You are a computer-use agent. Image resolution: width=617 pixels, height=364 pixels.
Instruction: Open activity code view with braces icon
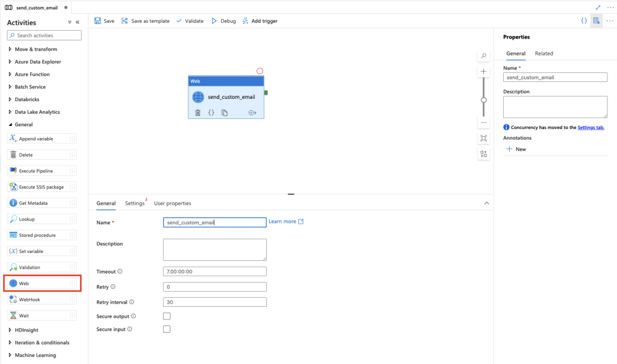click(x=211, y=113)
